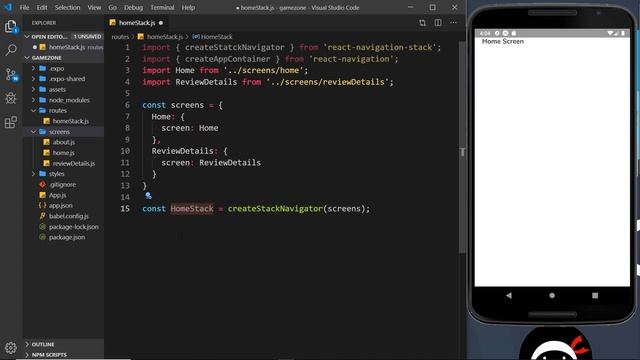Click the editor vertical scrollbar
This screenshot has height=360, width=640.
pyautogui.click(x=462, y=147)
